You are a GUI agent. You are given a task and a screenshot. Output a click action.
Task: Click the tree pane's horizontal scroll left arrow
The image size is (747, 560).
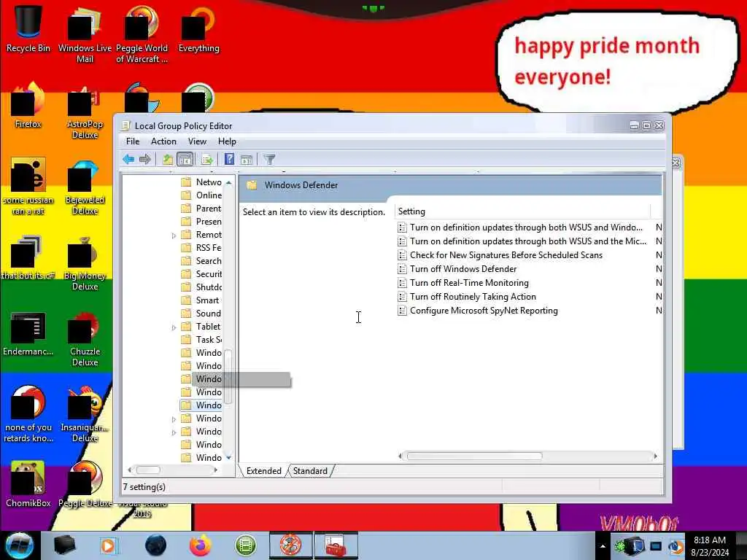pos(130,470)
